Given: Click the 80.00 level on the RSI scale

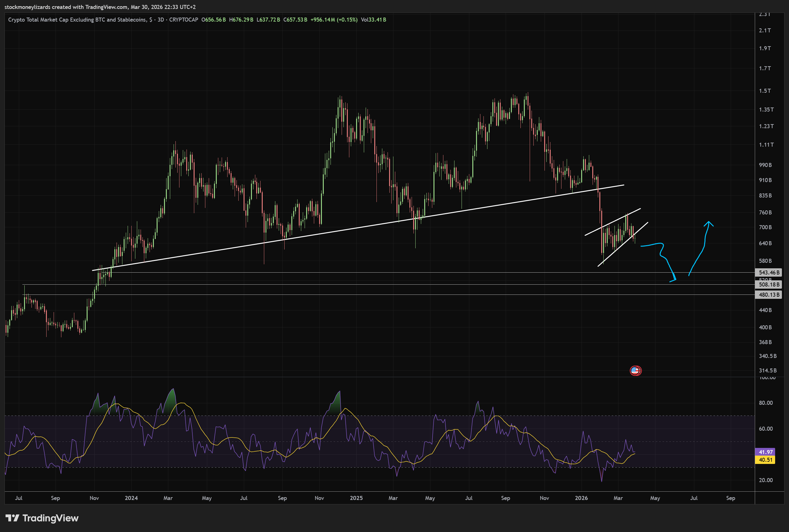Looking at the screenshot, I should 766,403.
